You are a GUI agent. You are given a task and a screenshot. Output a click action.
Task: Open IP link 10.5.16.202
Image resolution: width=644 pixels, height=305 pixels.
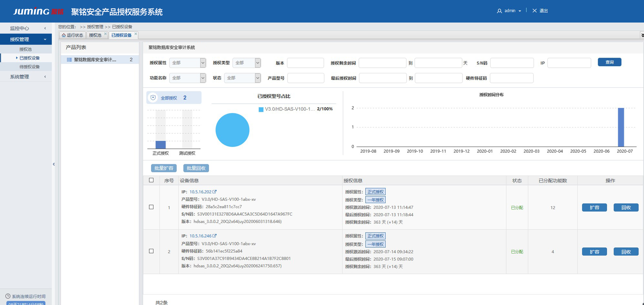tap(200, 192)
